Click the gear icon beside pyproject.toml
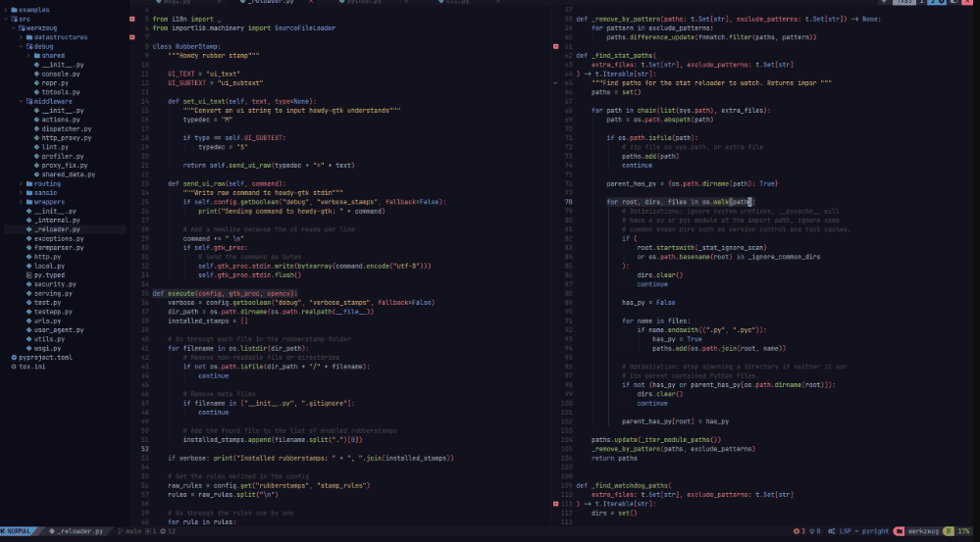Viewport: 980px width, 542px height. [x=14, y=357]
